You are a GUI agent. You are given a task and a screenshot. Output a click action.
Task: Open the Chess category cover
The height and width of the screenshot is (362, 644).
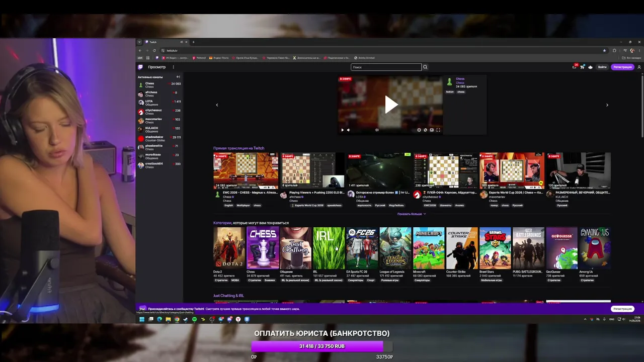(263, 248)
